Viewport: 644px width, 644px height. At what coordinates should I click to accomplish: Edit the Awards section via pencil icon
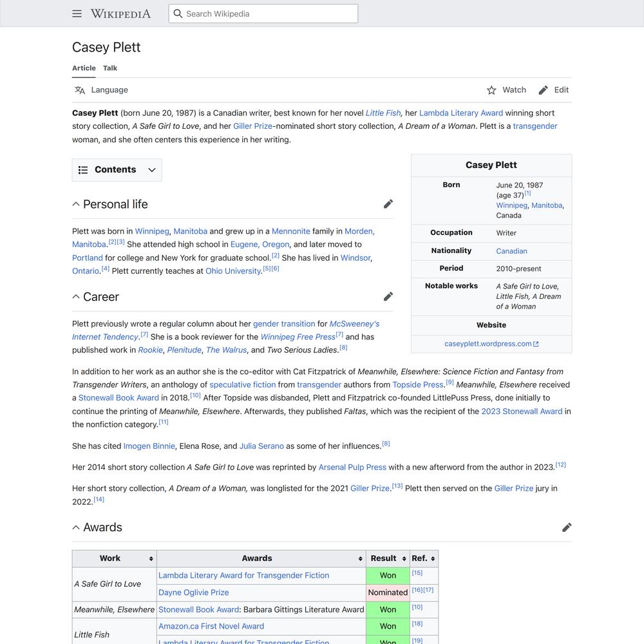566,527
